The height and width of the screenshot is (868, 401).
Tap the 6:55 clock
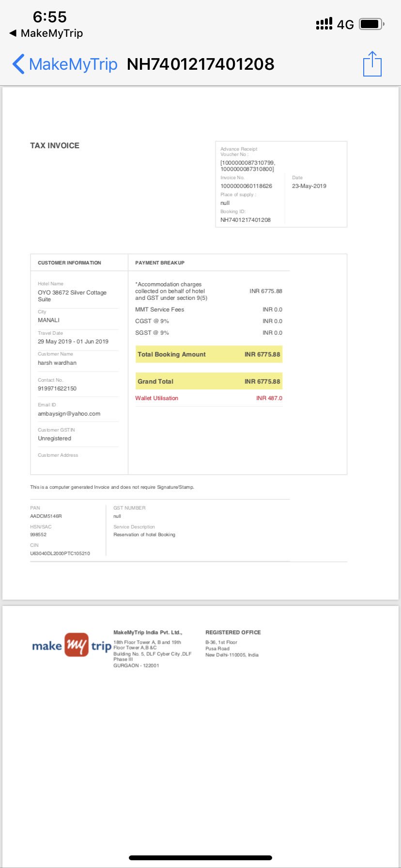pos(49,17)
